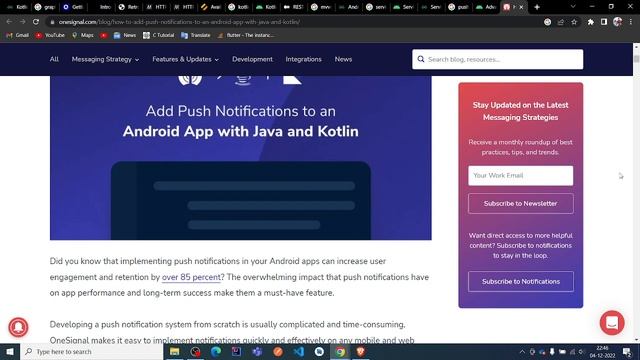Open Chrome three-dot menu

pos(631,22)
